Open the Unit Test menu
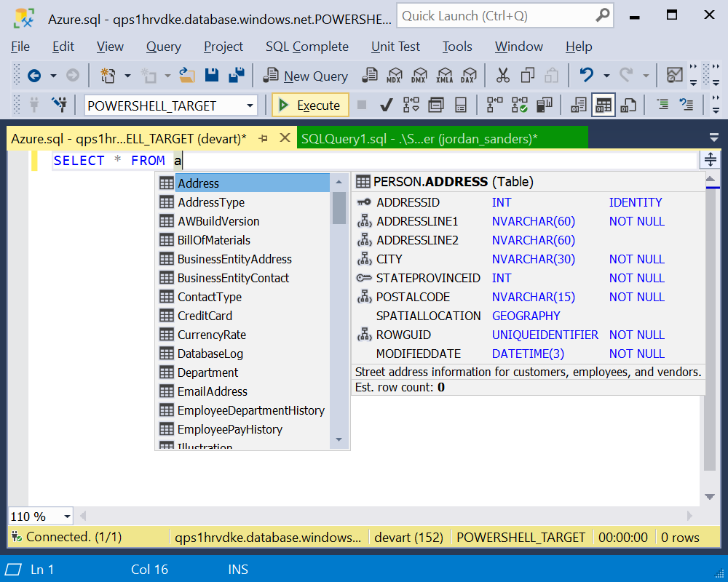The height and width of the screenshot is (582, 728). pos(395,47)
